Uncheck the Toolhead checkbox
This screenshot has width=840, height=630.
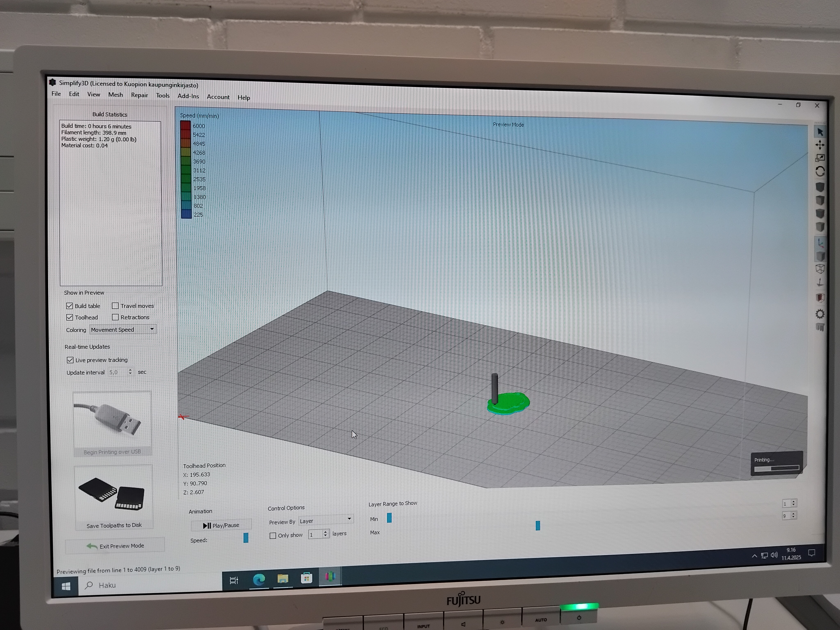(x=70, y=317)
